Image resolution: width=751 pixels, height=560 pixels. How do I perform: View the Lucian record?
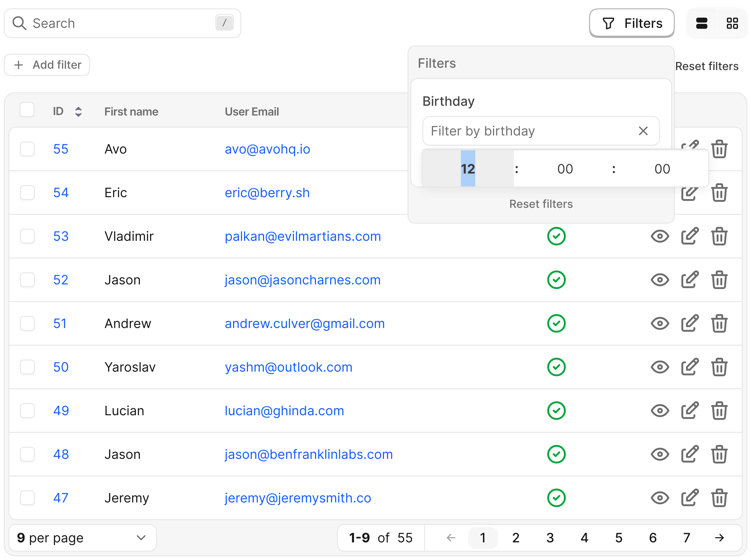click(660, 411)
